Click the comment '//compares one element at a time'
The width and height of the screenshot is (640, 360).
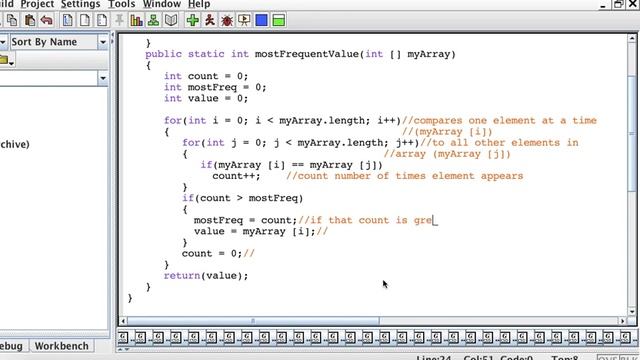[x=499, y=120]
